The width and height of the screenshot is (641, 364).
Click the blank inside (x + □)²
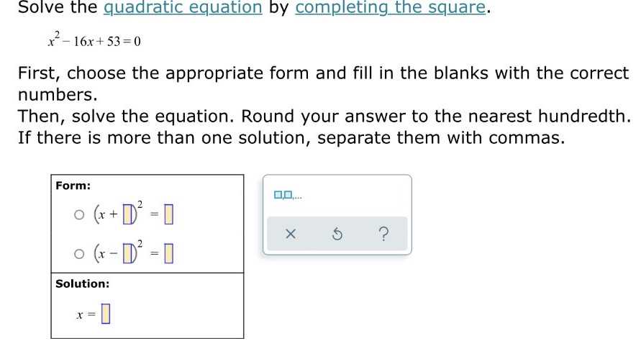point(127,214)
